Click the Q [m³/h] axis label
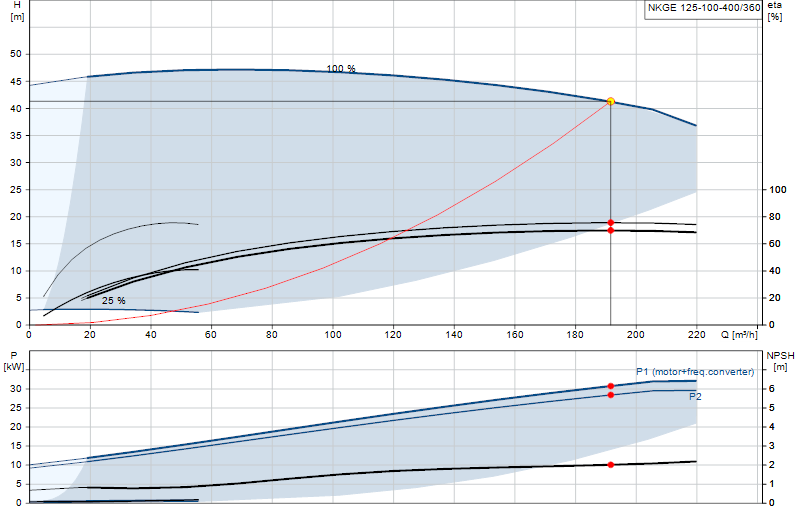 [x=739, y=335]
